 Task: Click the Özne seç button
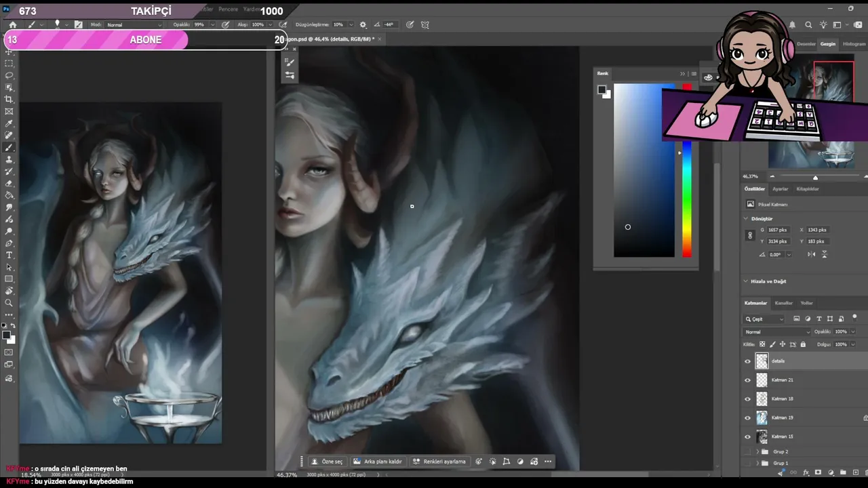pos(327,462)
